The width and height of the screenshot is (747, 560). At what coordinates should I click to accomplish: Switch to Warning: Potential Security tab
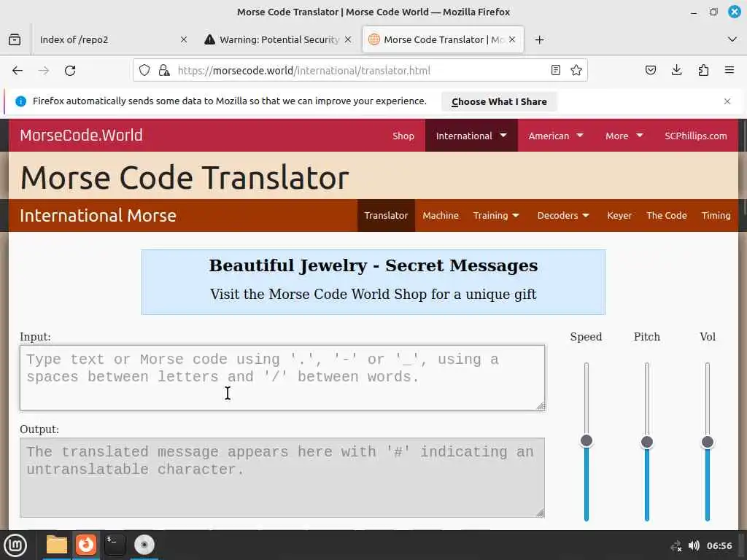278,39
